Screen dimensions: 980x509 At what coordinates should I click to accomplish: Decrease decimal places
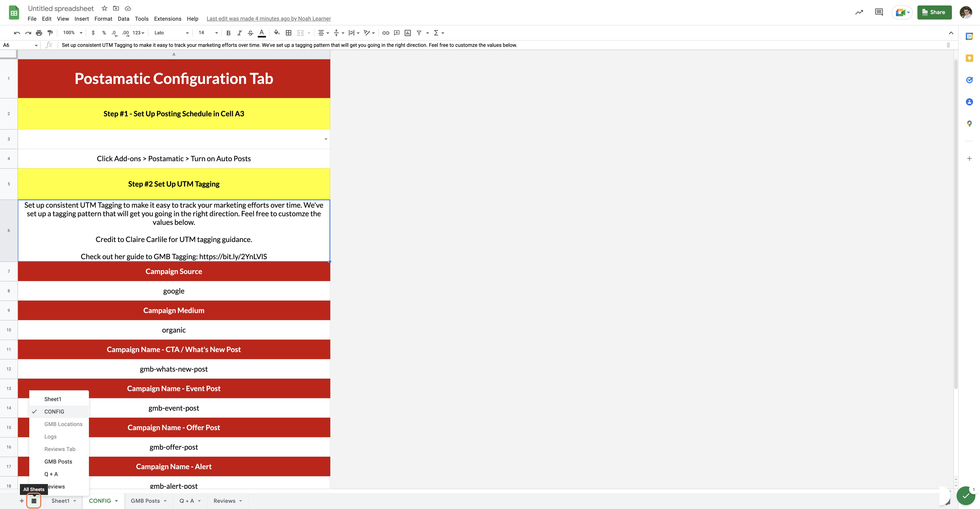[114, 33]
